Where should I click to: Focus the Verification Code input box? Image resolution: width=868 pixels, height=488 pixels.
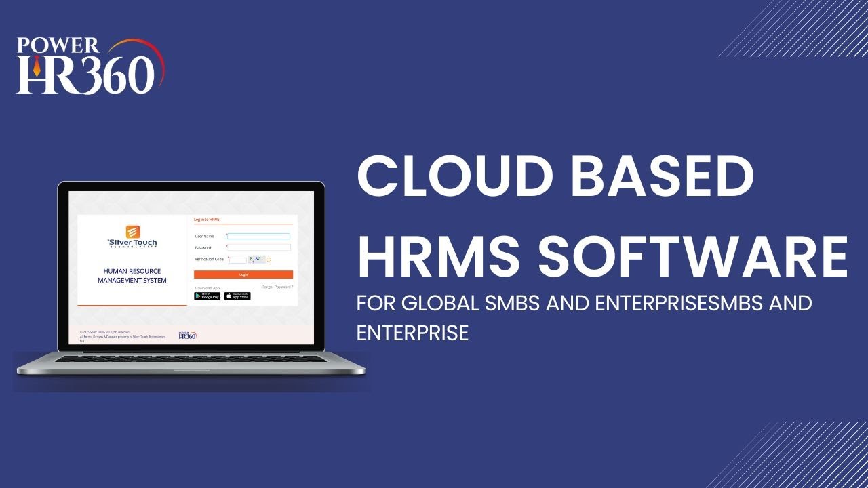coord(237,260)
